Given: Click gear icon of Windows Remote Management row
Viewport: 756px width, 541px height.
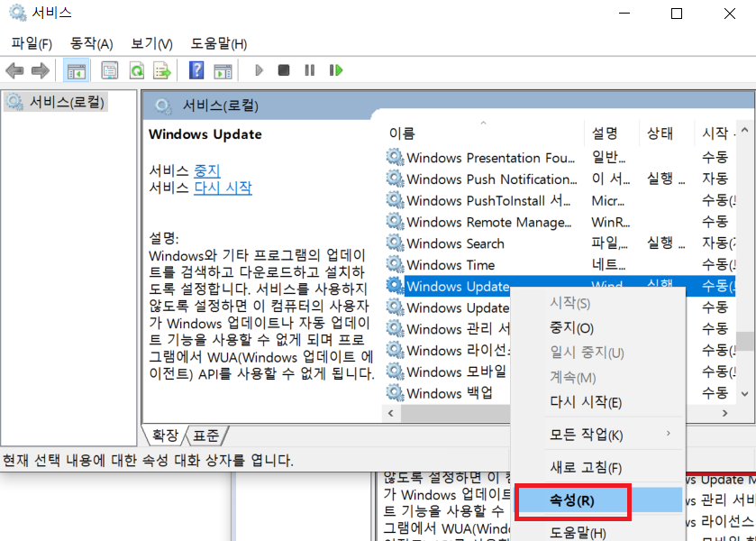Looking at the screenshot, I should click(x=395, y=222).
